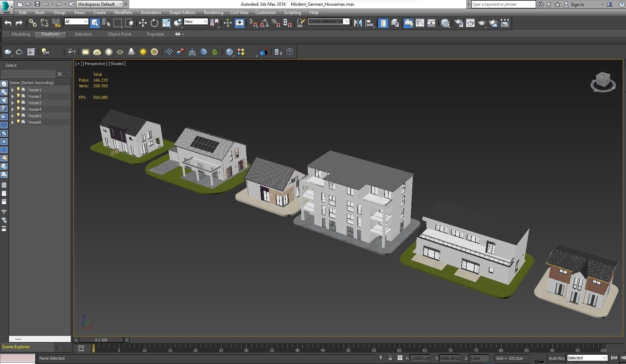Open the key filter Selected dropdown

point(587,358)
